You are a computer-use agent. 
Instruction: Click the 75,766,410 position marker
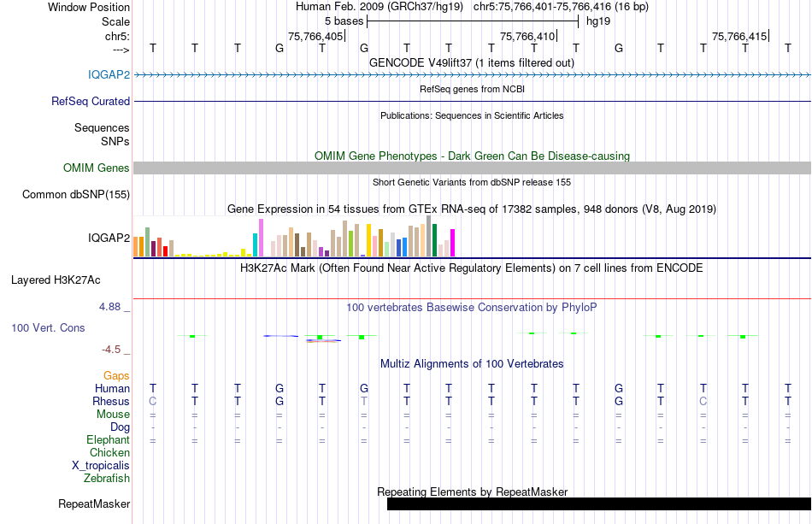[x=527, y=36]
